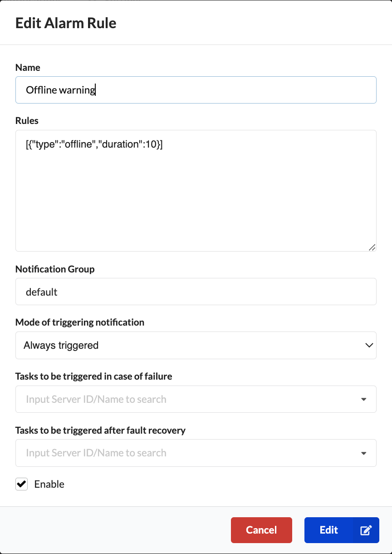This screenshot has width=392, height=554.
Task: Toggle the Enable option by clicking its label
Action: (49, 484)
